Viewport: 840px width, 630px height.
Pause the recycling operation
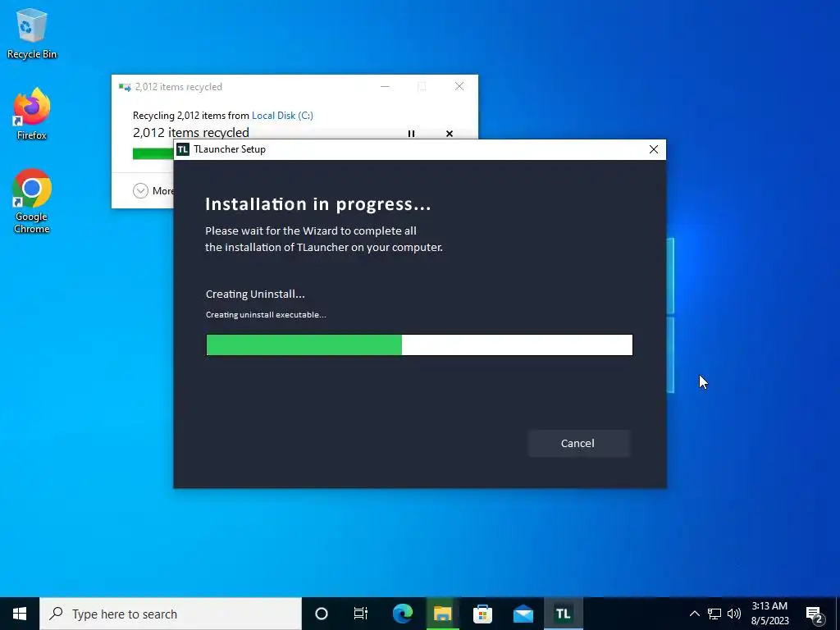click(411, 134)
